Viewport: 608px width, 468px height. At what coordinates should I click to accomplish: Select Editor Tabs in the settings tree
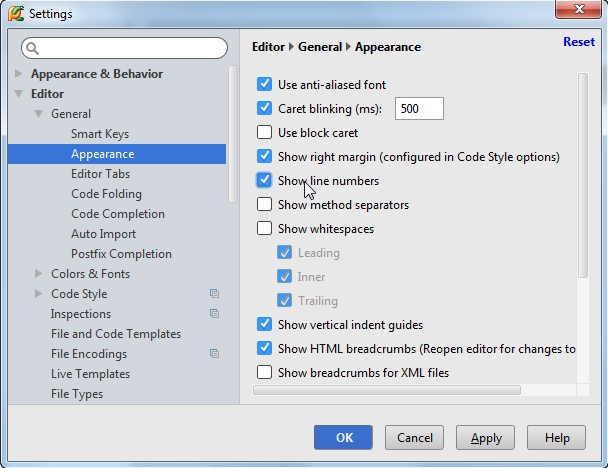pyautogui.click(x=100, y=174)
